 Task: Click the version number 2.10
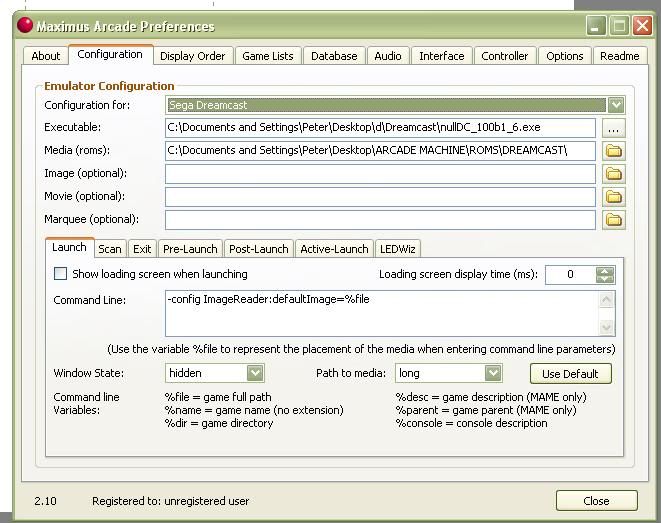tap(46, 501)
